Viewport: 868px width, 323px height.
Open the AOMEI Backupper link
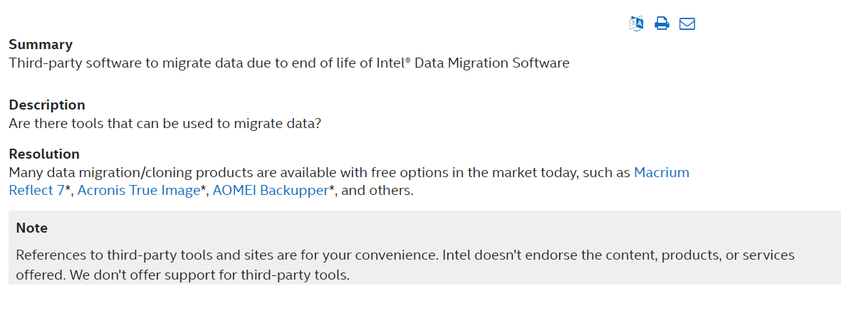click(271, 191)
